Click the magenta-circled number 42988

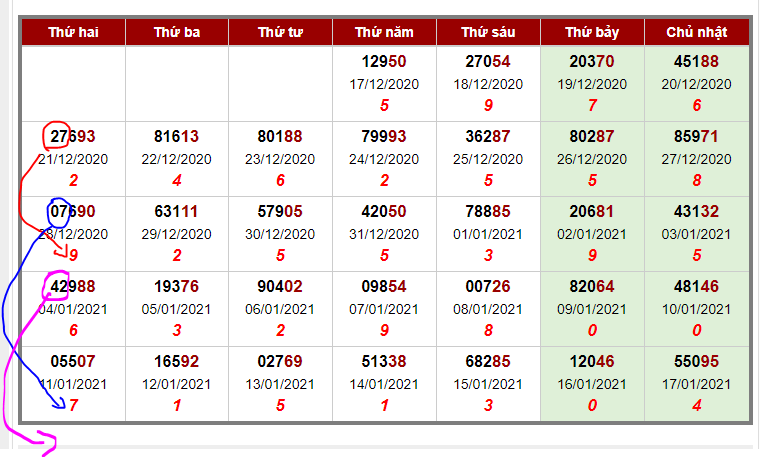pyautogui.click(x=73, y=287)
